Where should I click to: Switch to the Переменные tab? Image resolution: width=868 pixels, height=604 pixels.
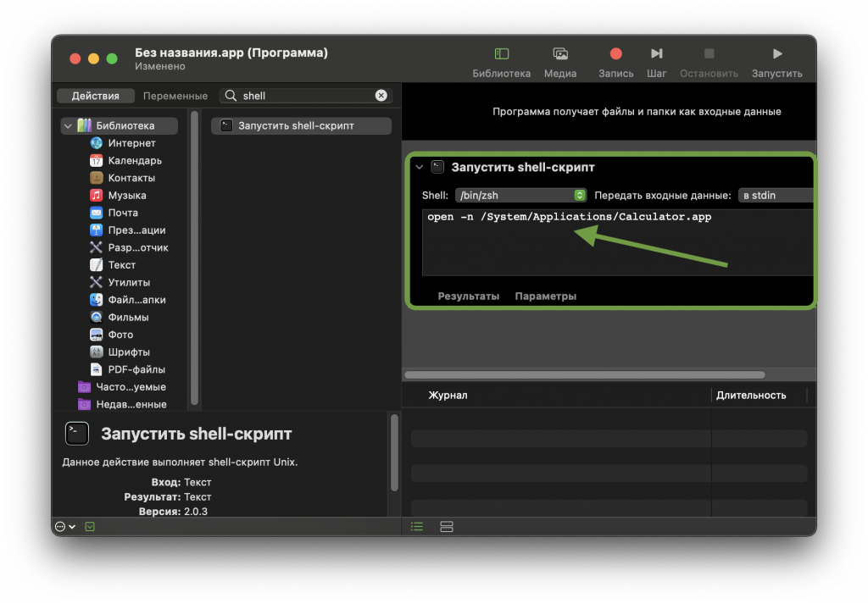(x=175, y=96)
